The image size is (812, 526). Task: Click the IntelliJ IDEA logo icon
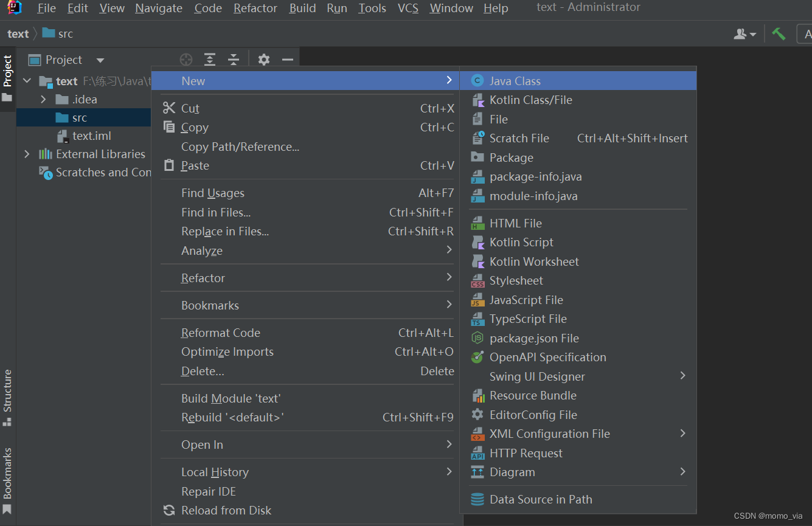15,7
